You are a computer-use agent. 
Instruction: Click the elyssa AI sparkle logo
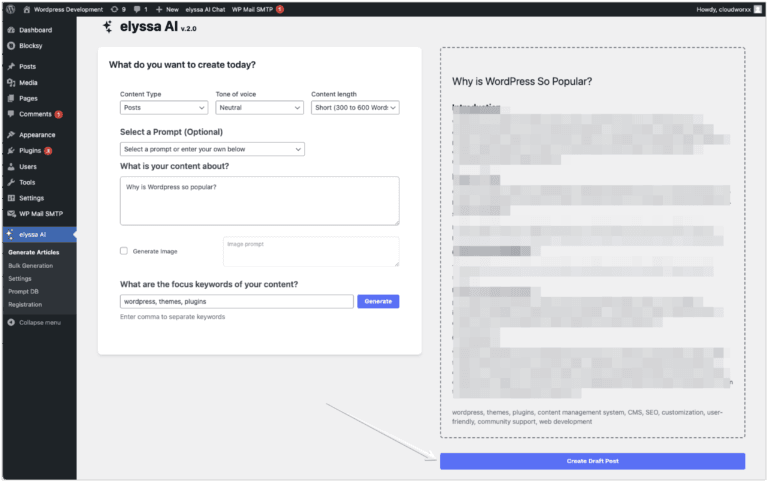107,27
